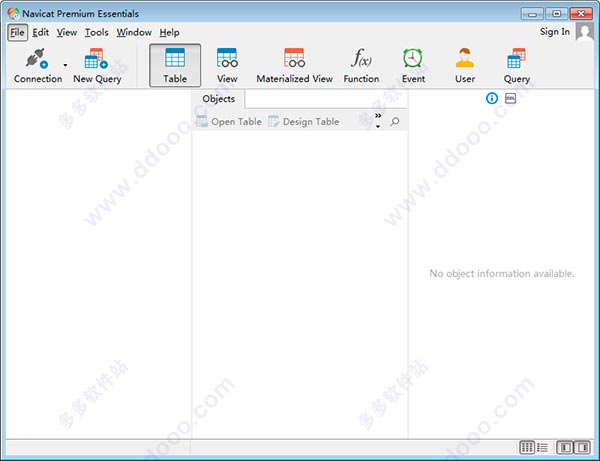The image size is (600, 461).
Task: Toggle the right information pane
Action: coord(582,447)
